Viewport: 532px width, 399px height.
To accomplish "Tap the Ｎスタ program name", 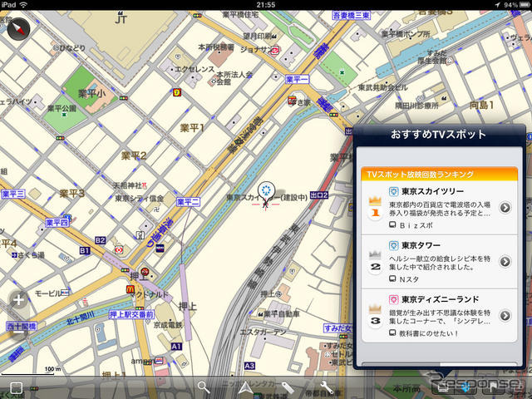I will click(409, 279).
